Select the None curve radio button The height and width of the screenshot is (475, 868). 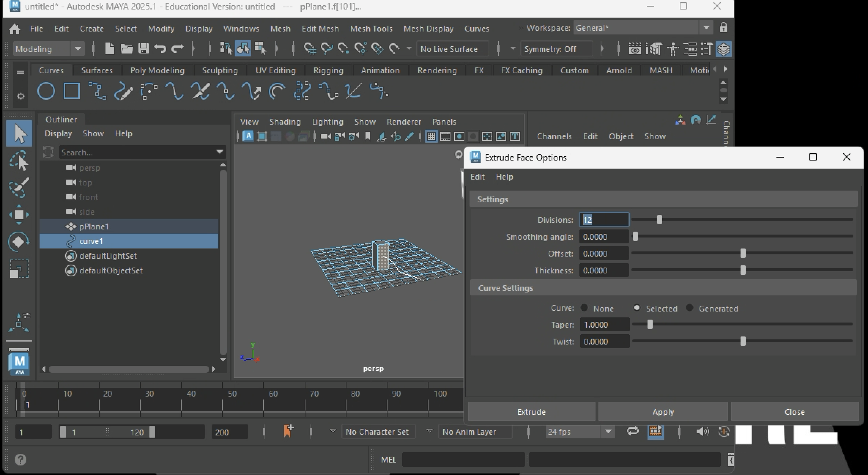[584, 308]
